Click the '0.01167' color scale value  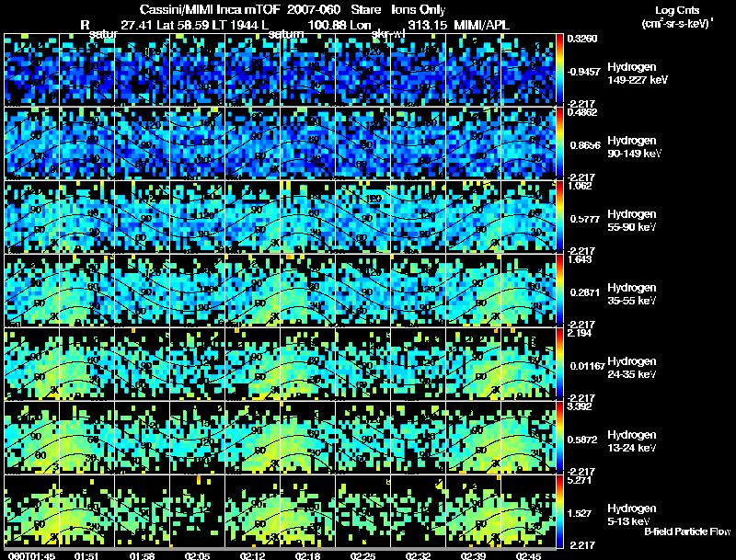click(587, 366)
